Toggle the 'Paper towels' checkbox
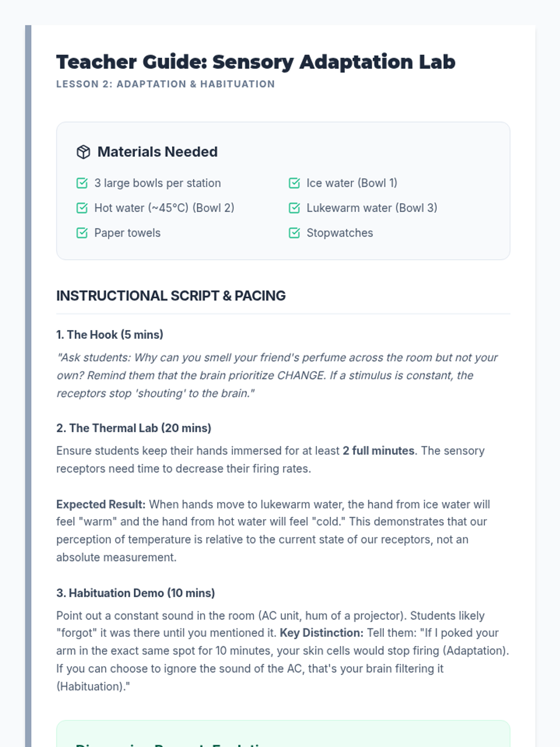Image resolution: width=560 pixels, height=747 pixels. [x=82, y=233]
